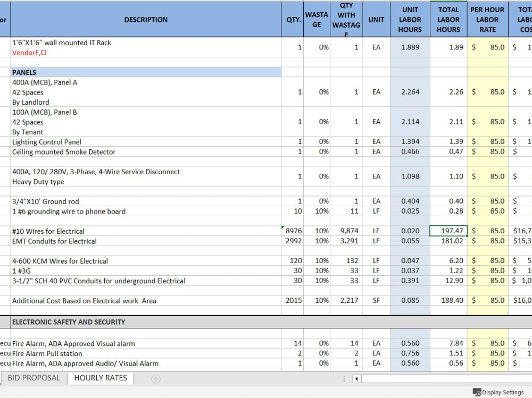The height and width of the screenshot is (398, 532).
Task: Click quantity with wastage 2,217
Action: (346, 301)
